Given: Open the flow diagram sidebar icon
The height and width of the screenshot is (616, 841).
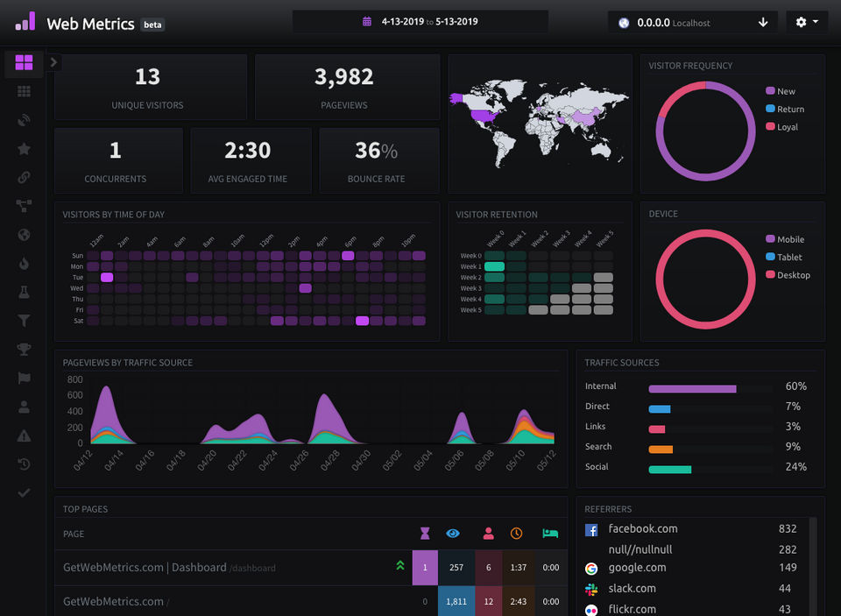Looking at the screenshot, I should click(x=24, y=206).
